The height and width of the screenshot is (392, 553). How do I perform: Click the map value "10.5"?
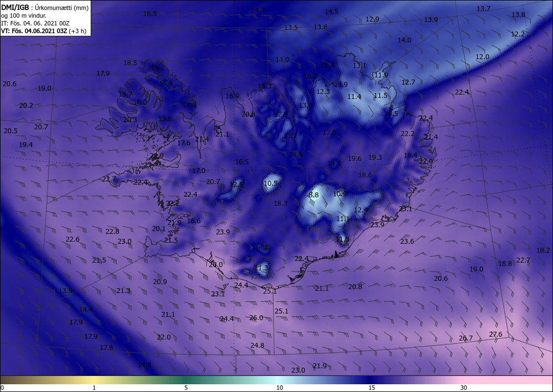[270, 184]
